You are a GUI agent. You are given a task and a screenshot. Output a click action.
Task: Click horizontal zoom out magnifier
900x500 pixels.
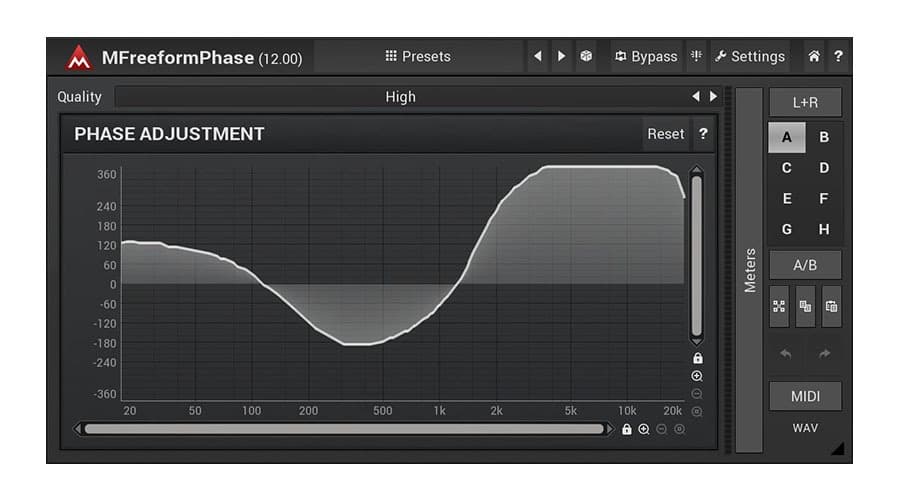(661, 429)
